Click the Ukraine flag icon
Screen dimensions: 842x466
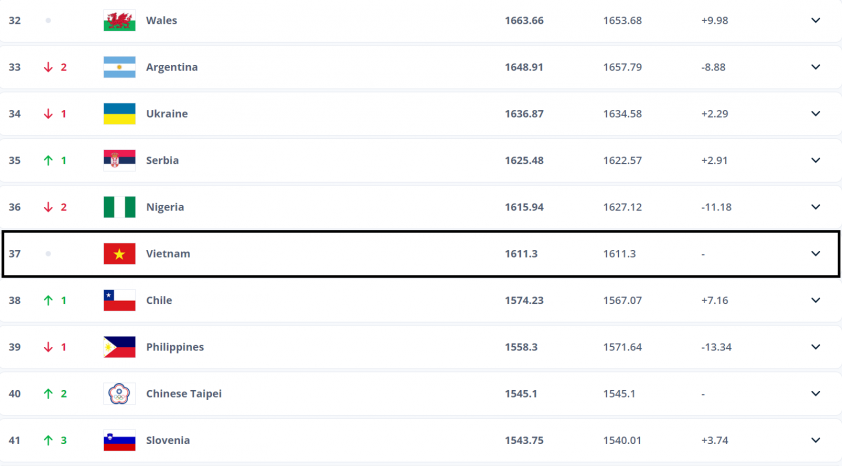119,114
